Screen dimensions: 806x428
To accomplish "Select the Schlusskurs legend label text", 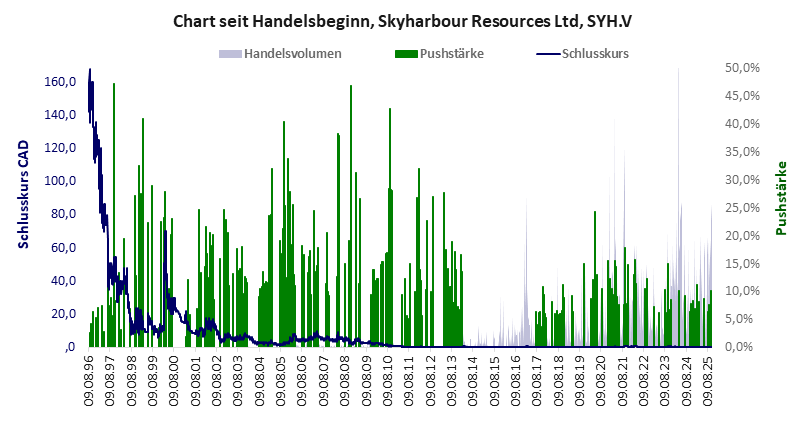I will click(594, 53).
